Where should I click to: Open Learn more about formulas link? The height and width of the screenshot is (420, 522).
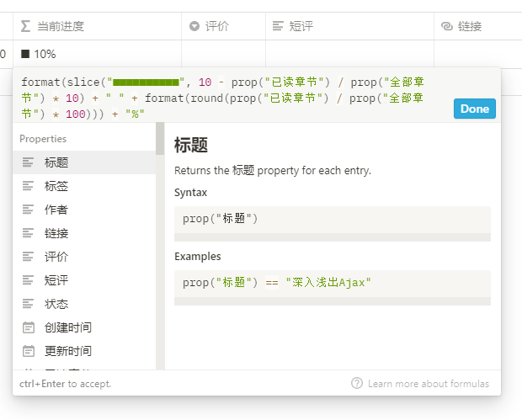428,383
